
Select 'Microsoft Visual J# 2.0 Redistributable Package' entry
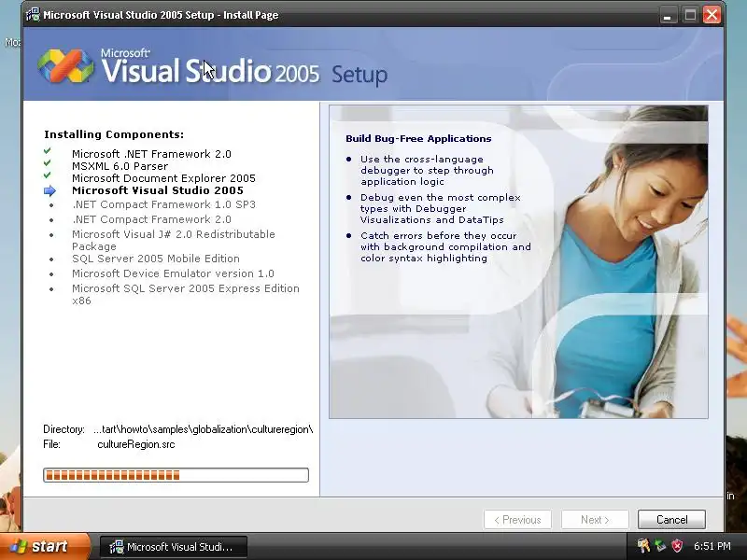(x=174, y=240)
